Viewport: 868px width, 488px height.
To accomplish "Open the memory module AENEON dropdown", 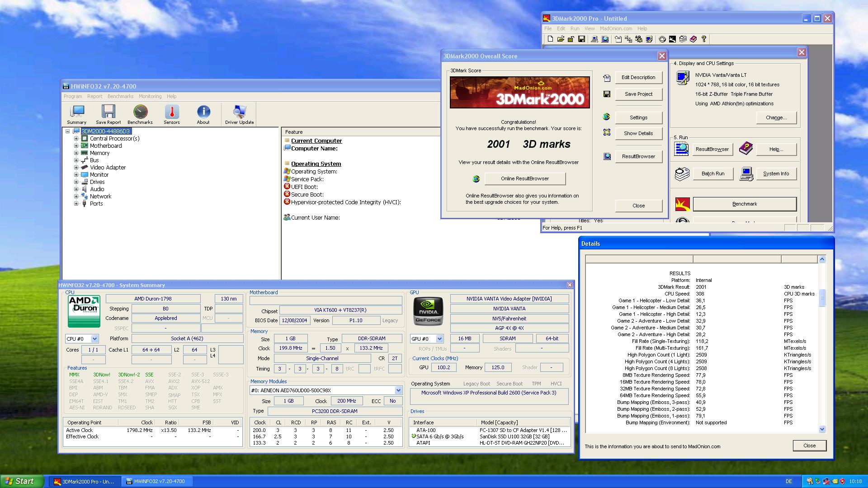I will pos(398,390).
